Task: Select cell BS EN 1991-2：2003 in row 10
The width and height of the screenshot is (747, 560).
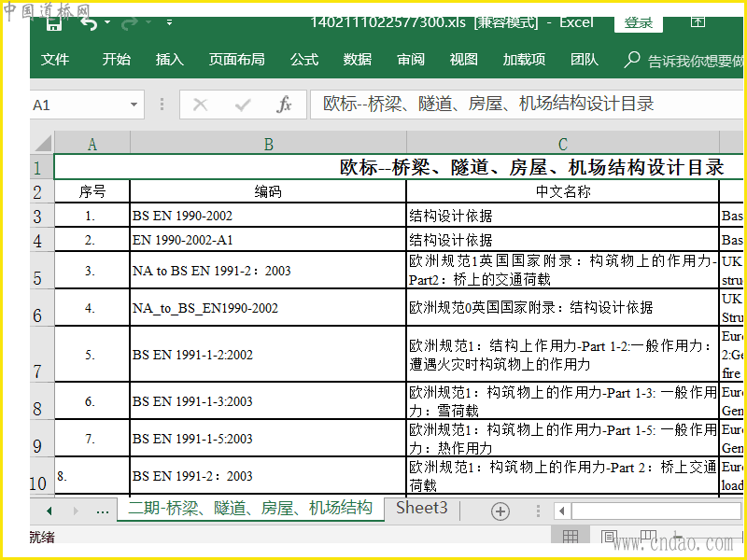Action: pos(268,476)
